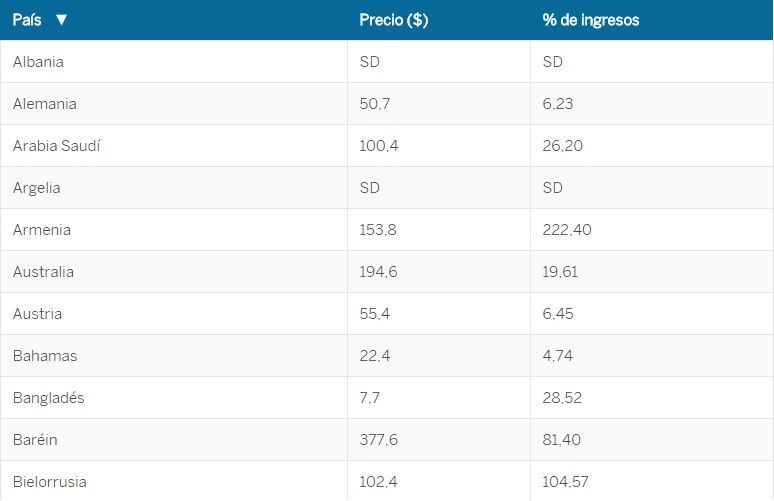Select Australia's income percentage 19,61

tap(560, 272)
